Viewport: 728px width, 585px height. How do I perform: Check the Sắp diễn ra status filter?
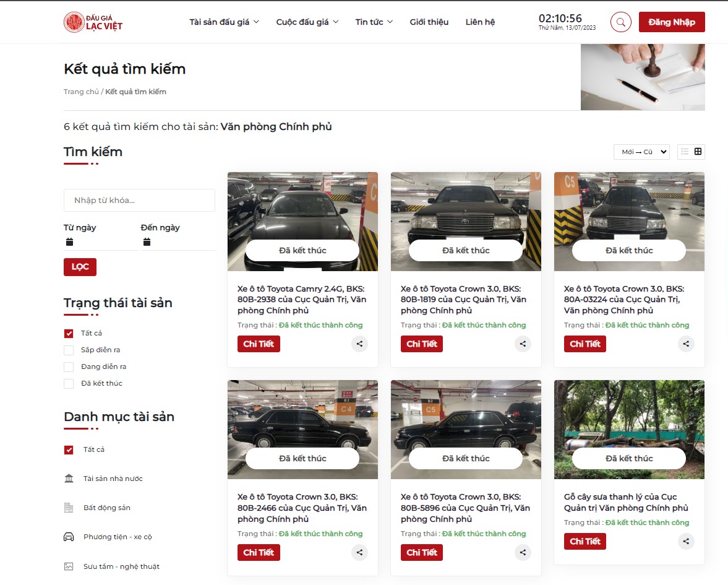pyautogui.click(x=69, y=350)
